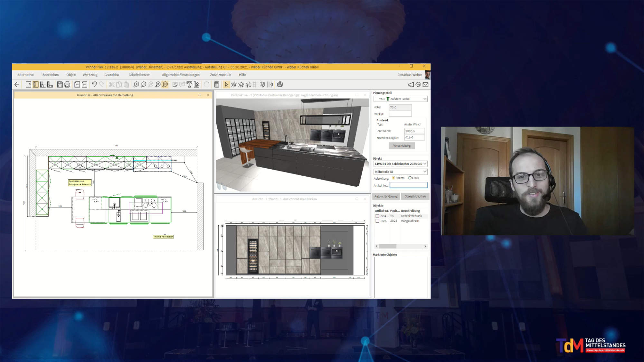644x362 pixels.
Task: Select the arrow pointer tool
Action: (x=226, y=85)
